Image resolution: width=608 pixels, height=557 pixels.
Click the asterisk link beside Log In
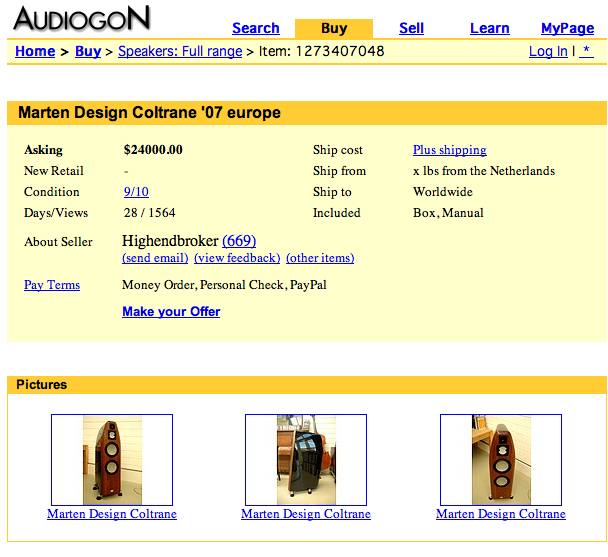[586, 51]
